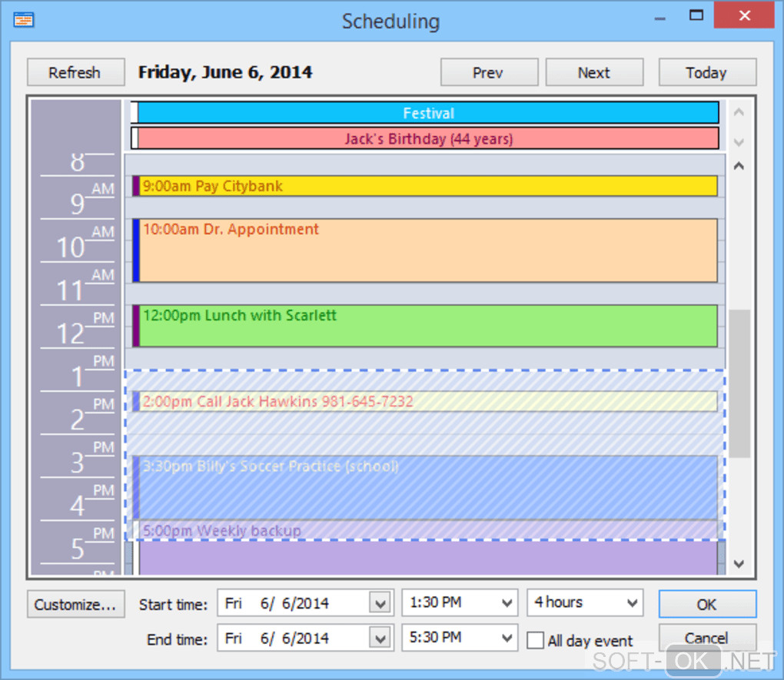The image size is (784, 680).
Task: Click the date heading Friday, June 6, 2014
Action: coord(225,72)
